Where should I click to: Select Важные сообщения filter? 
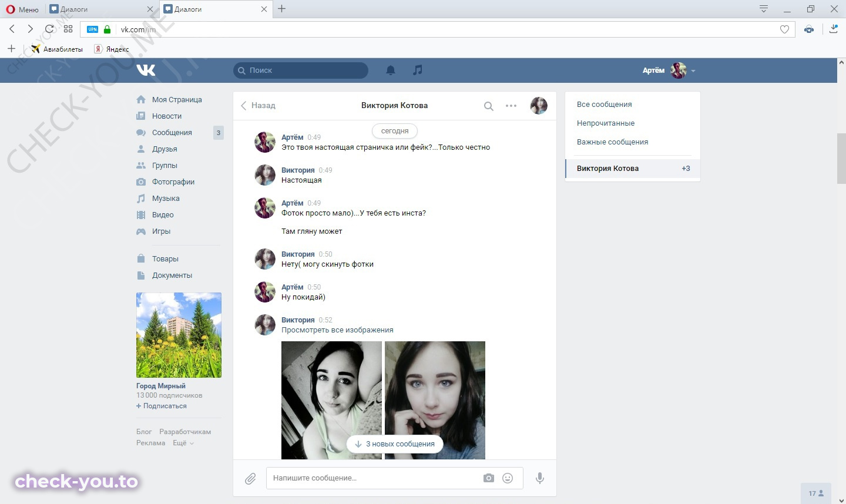(x=612, y=142)
